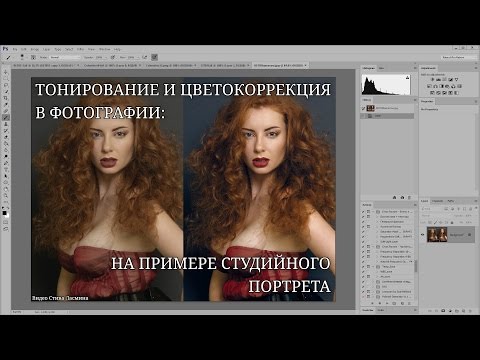This screenshot has height=360, width=480.
Task: Select the highlighted Brush tool in toolbox
Action: pyautogui.click(x=6, y=118)
